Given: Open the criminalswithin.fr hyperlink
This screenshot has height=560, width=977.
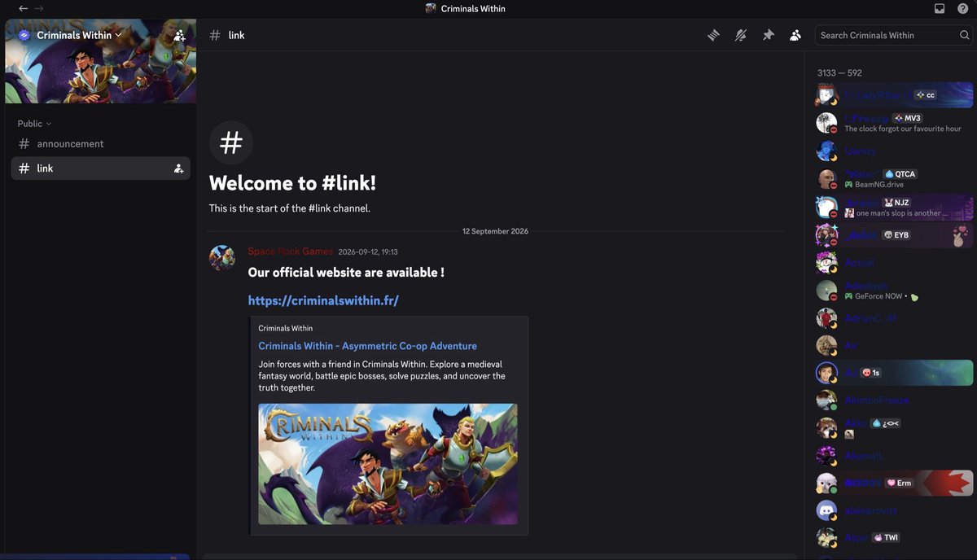Looking at the screenshot, I should click(x=323, y=300).
